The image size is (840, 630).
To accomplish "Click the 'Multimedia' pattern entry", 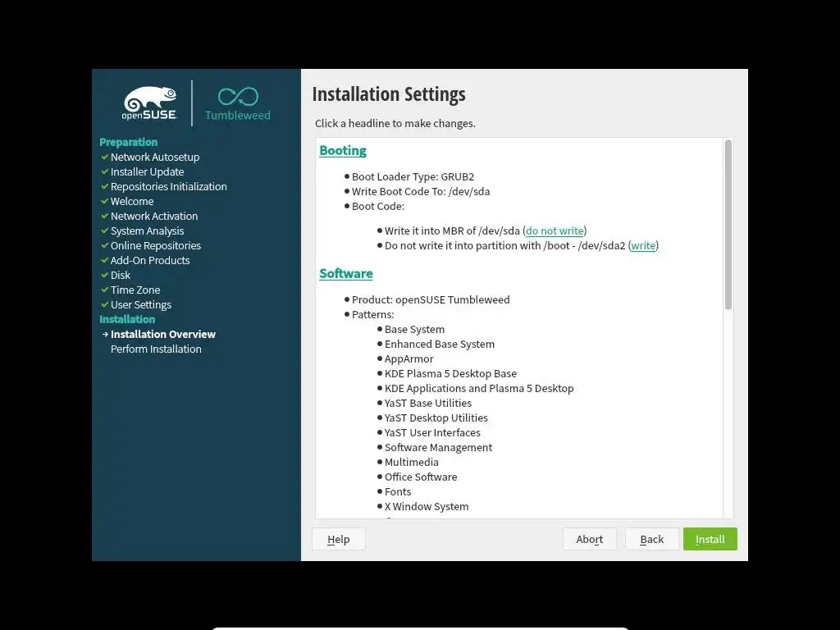I will 412,462.
